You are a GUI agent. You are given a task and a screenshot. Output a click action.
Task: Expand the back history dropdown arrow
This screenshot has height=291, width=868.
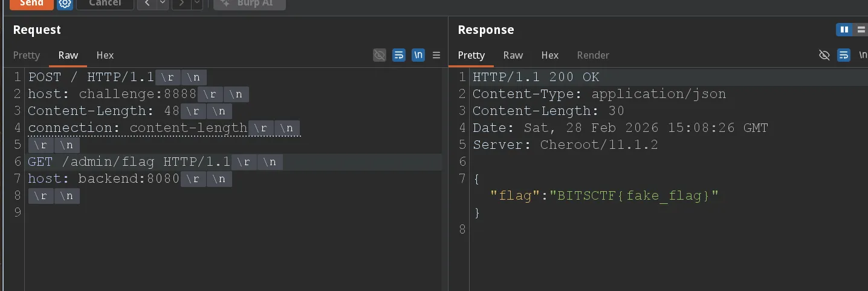click(162, 4)
